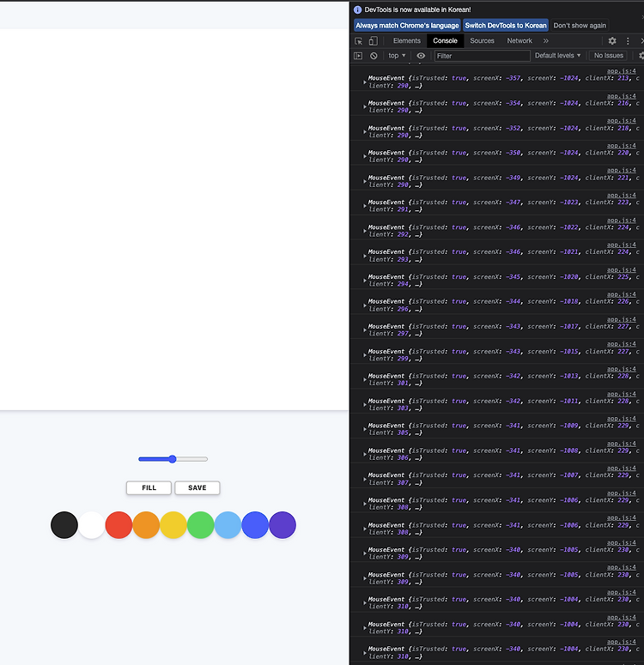Select the purple color swatch
The width and height of the screenshot is (644, 665).
pyautogui.click(x=283, y=525)
